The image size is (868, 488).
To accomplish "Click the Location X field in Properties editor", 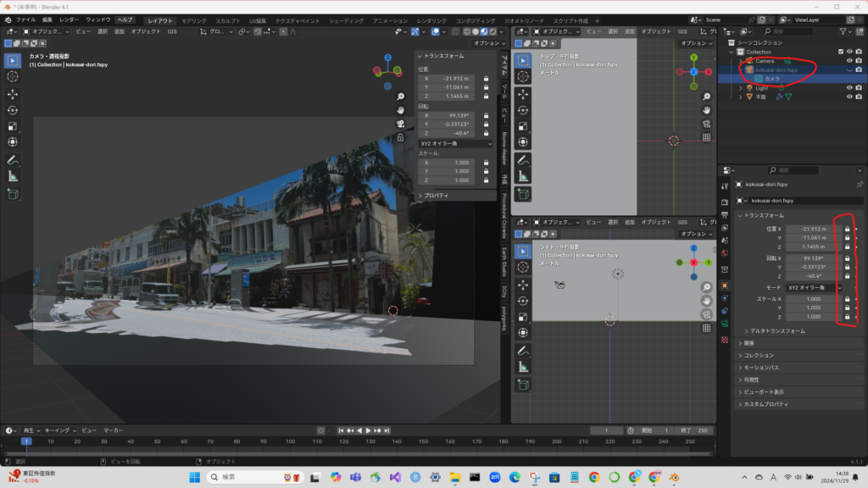I will point(812,229).
